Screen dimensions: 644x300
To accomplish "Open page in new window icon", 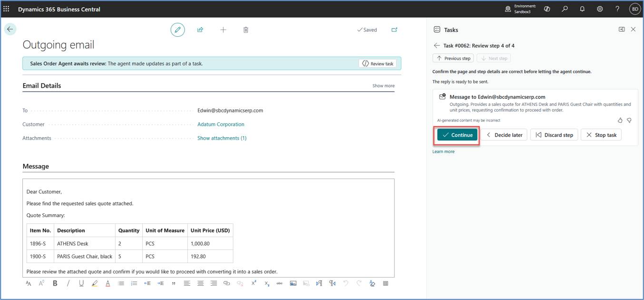I will tap(394, 30).
